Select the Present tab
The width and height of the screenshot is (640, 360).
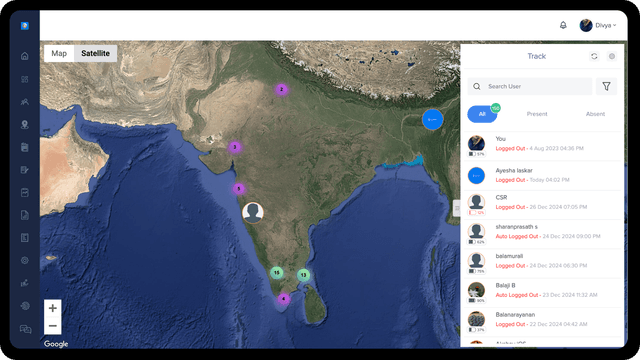[537, 114]
